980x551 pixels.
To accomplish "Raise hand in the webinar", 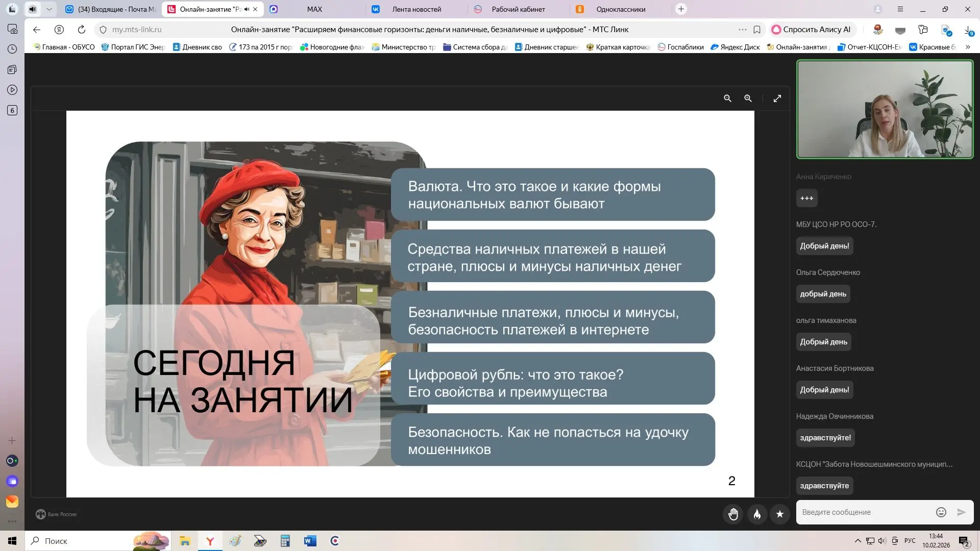I will [733, 514].
